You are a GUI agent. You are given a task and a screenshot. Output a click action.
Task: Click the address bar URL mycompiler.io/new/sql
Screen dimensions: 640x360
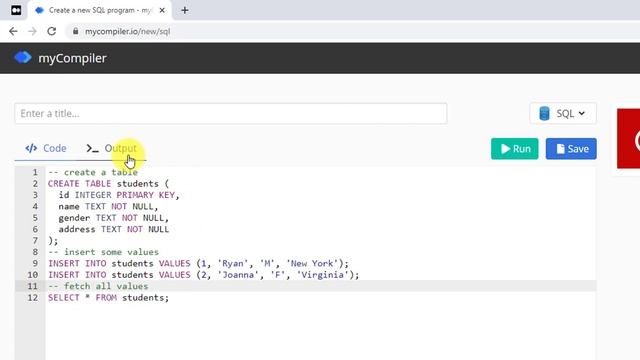pos(127,31)
